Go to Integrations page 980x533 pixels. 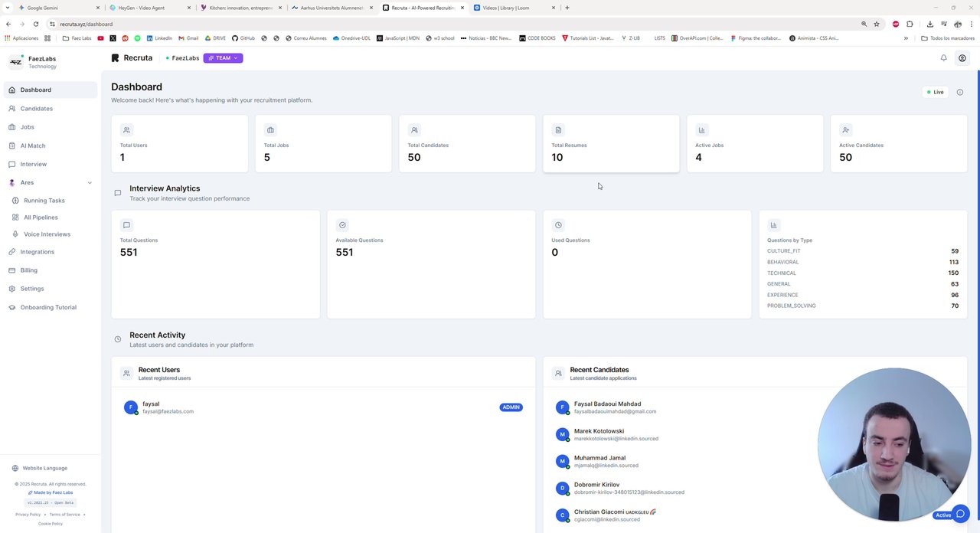click(51, 252)
